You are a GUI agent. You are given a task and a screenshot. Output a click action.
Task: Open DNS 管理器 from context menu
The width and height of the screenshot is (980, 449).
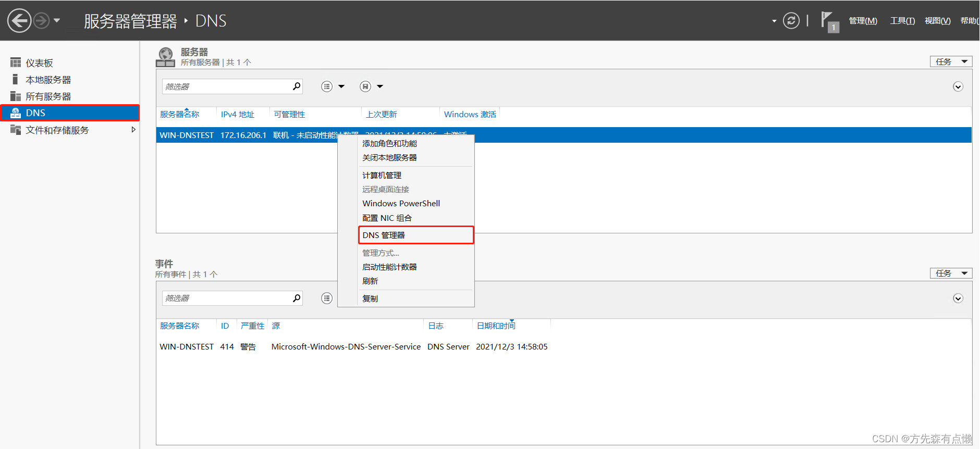coord(416,235)
